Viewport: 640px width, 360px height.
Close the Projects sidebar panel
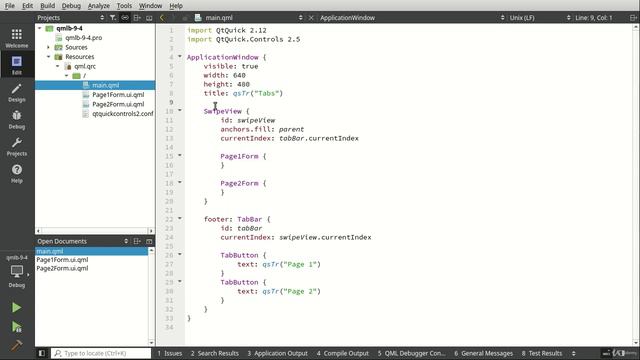tap(149, 18)
